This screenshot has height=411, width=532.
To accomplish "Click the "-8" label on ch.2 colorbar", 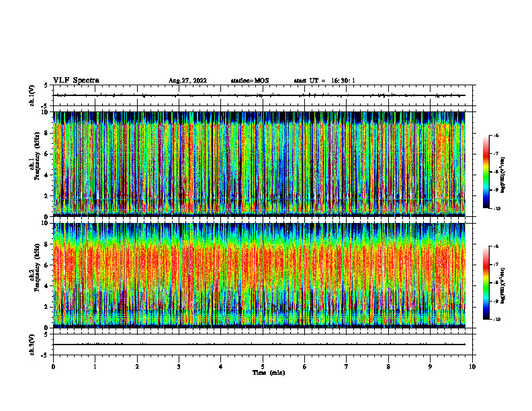I will (496, 283).
